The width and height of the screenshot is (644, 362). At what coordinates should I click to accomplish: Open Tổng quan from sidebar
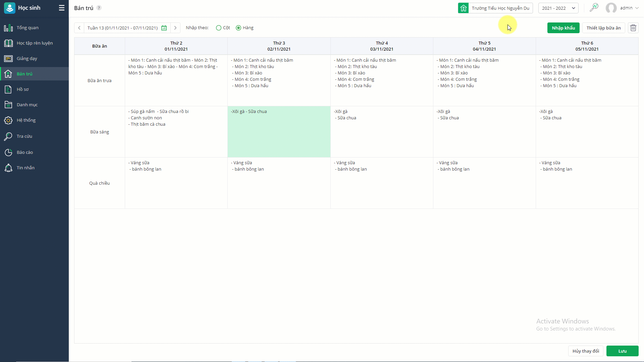pos(28,28)
